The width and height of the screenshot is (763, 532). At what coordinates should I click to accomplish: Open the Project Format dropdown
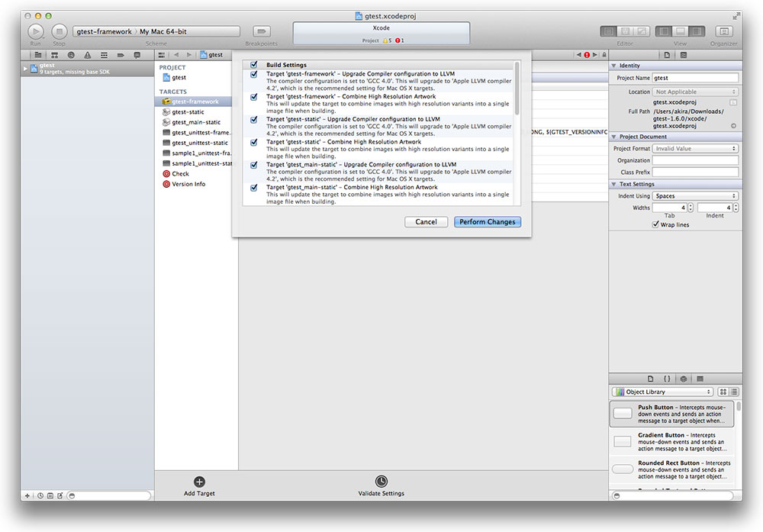tap(695, 148)
